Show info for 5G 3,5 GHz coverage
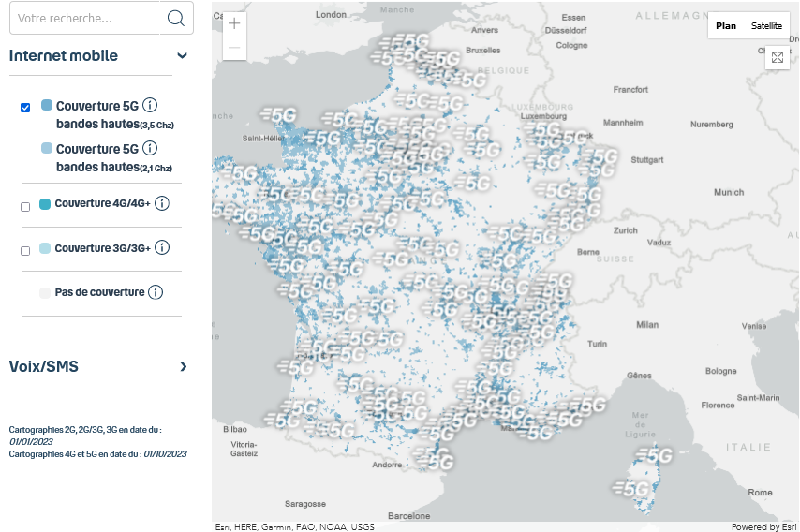The width and height of the screenshot is (800, 532). tap(149, 105)
